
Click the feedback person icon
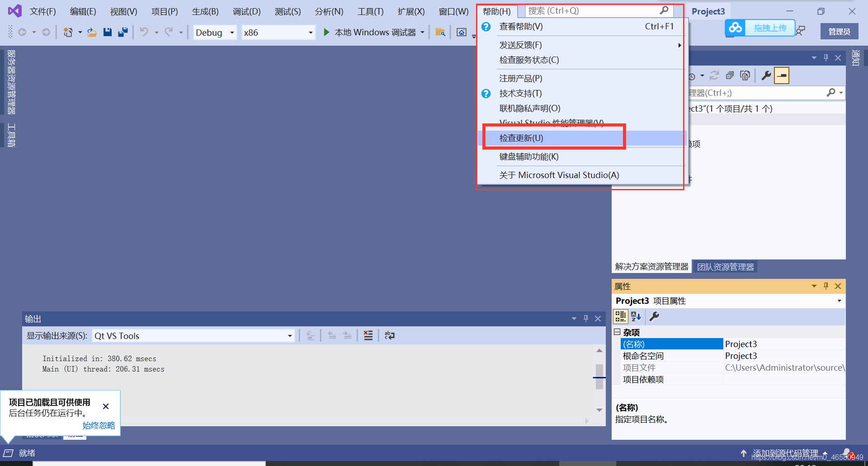pos(801,31)
